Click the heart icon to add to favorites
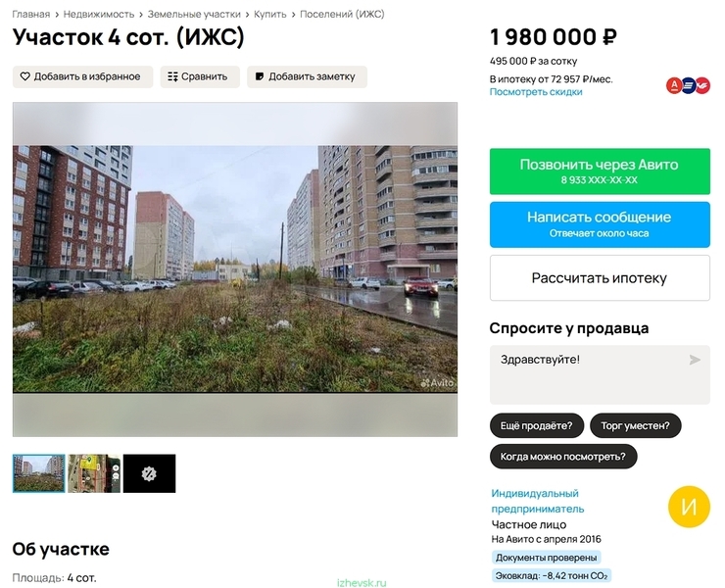 [x=24, y=76]
